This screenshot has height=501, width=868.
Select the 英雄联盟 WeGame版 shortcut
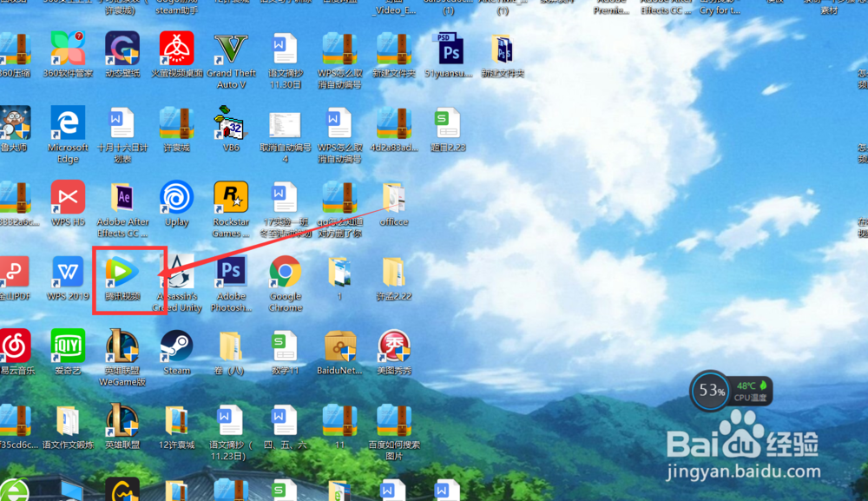(x=122, y=346)
